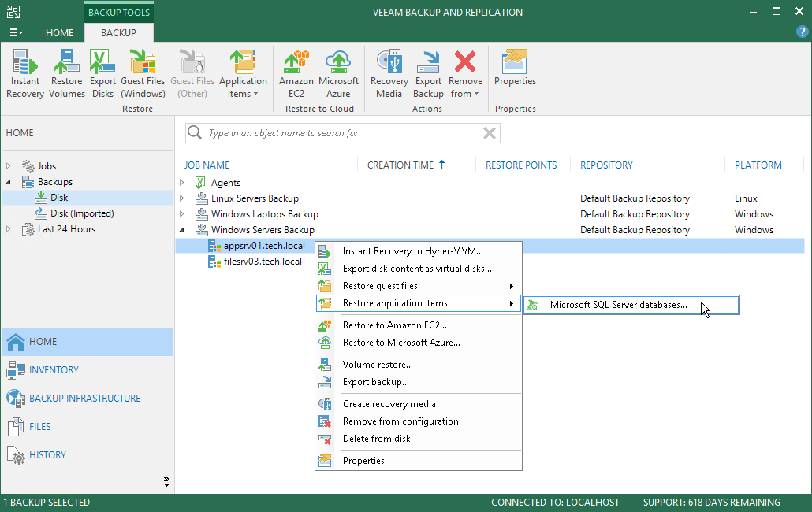Image resolution: width=812 pixels, height=512 pixels.
Task: Open Guest Files (Windows) restore
Action: pos(143,73)
